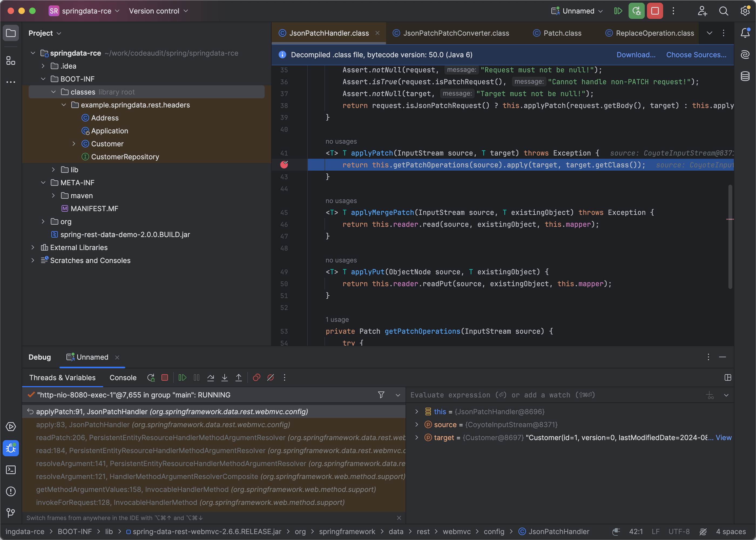The width and height of the screenshot is (756, 540).
Task: Close the JsonPatchHandler.class tab
Action: click(x=378, y=33)
